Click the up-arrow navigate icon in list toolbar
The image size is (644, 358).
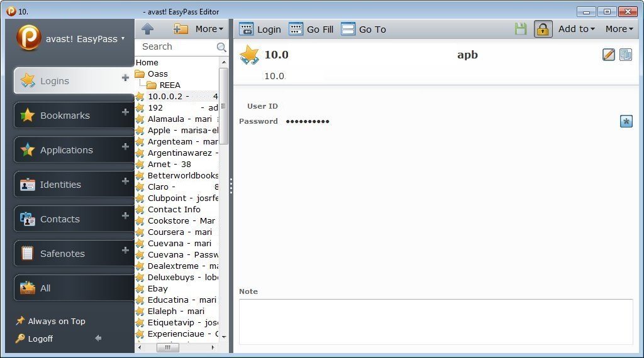tap(147, 29)
